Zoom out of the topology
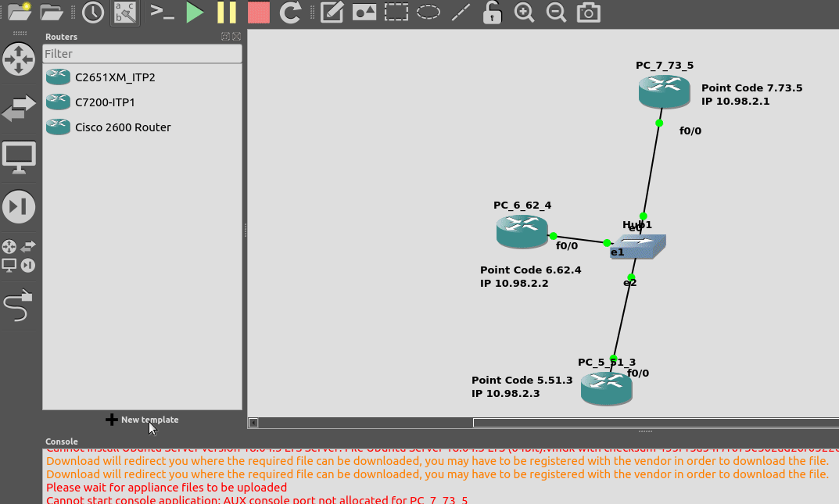The image size is (839, 504). (556, 13)
